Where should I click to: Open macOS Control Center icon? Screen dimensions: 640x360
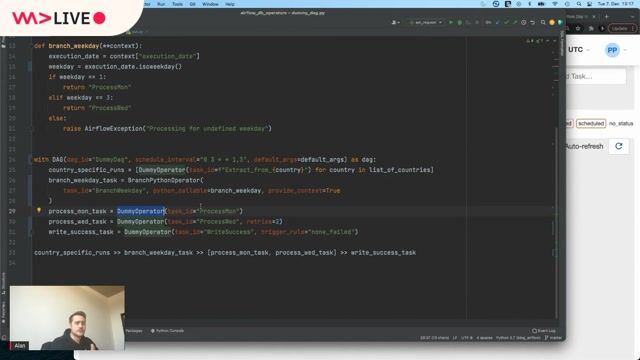(x=589, y=4)
